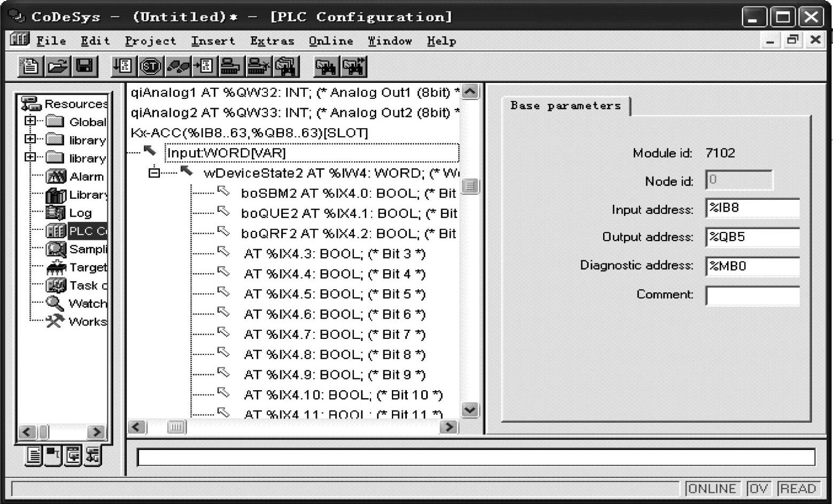The width and height of the screenshot is (833, 504).
Task: Collapse the wDeviceState2 node
Action: coord(154,173)
